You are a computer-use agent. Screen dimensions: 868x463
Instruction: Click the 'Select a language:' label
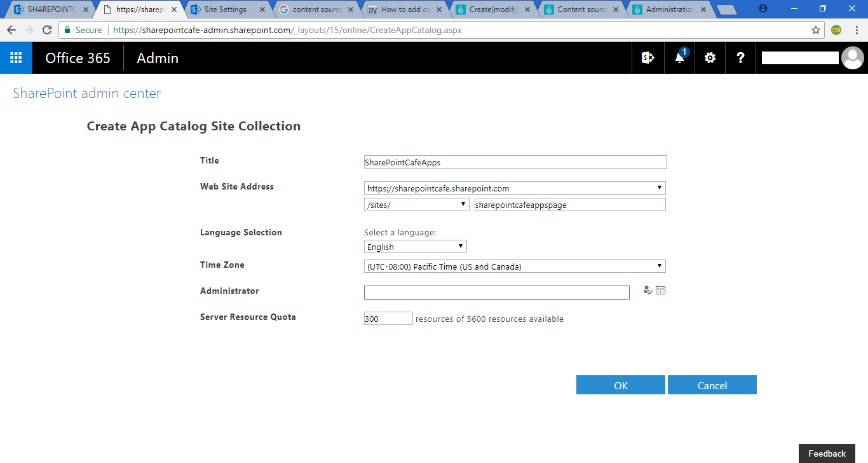pos(400,233)
